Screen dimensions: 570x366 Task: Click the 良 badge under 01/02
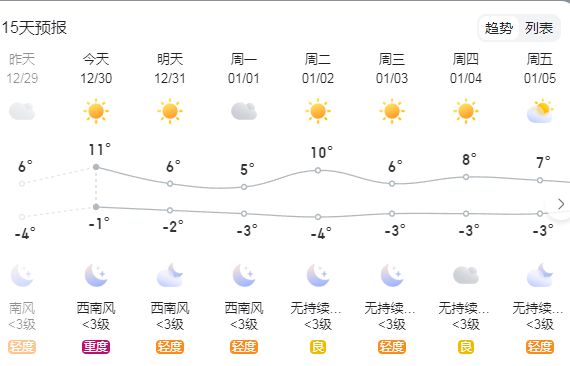(x=318, y=347)
